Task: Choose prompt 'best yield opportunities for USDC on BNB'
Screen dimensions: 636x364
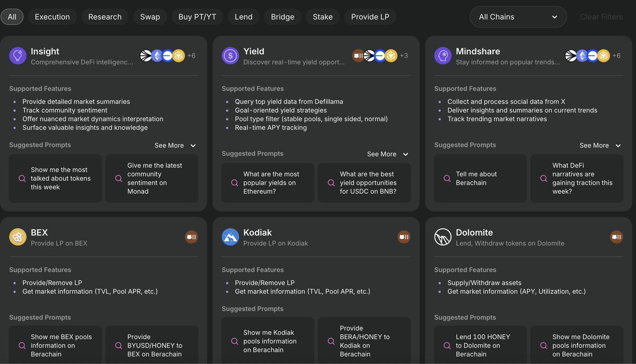Action: click(x=365, y=183)
